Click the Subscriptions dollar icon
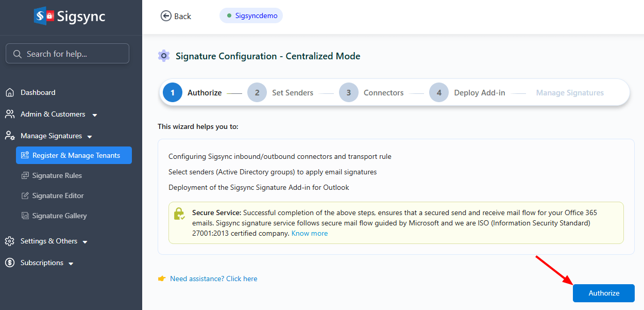Image resolution: width=644 pixels, height=310 pixels. (x=9, y=263)
